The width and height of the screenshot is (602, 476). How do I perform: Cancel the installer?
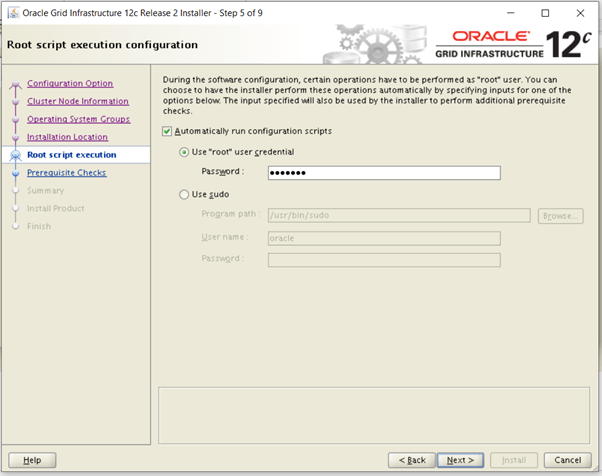point(567,460)
